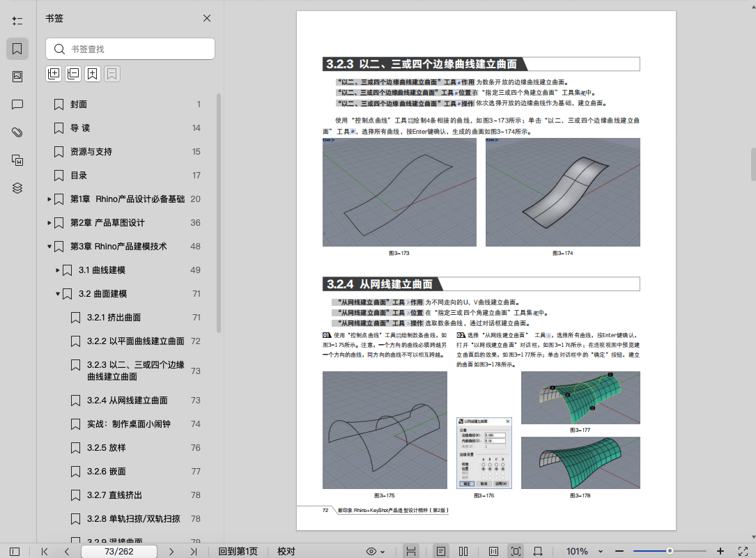This screenshot has width=756, height=558.
Task: Click the fit-to-actual-size icon
Action: (493, 551)
